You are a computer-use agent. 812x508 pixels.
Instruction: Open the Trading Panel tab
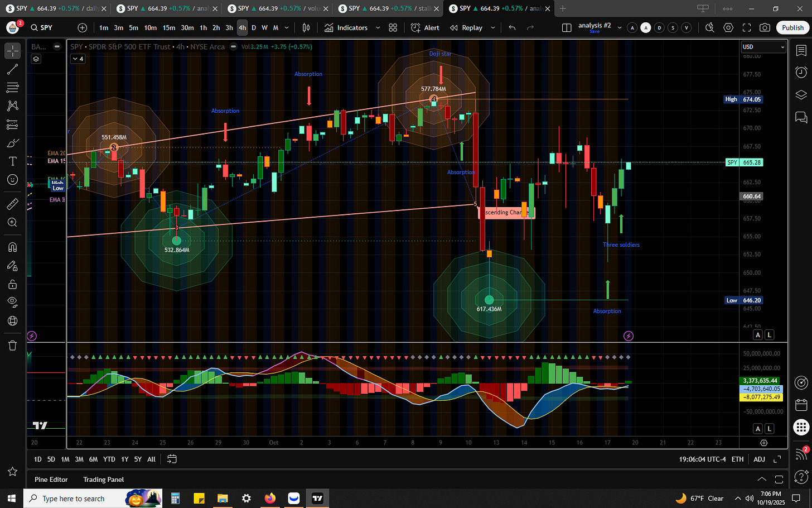click(x=104, y=480)
